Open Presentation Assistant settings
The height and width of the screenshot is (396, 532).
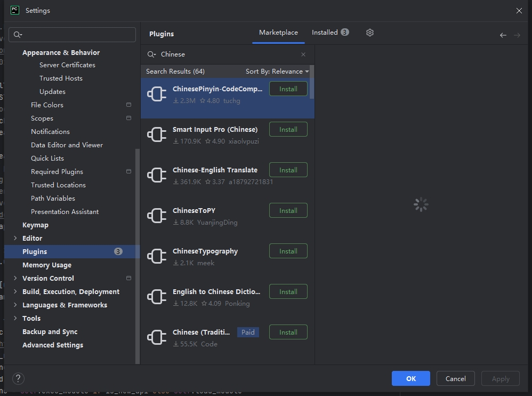(x=65, y=211)
